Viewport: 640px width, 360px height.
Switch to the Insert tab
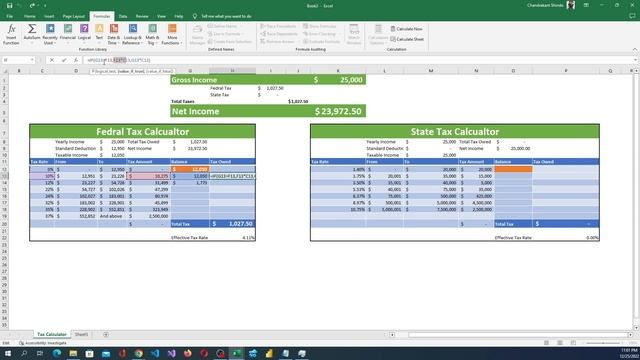pos(49,16)
